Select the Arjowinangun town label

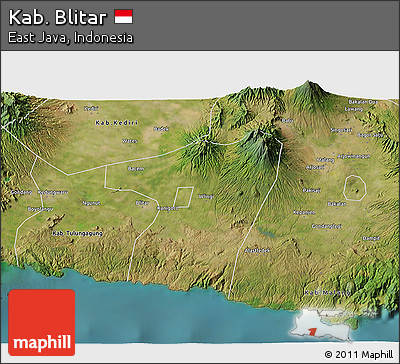[x=354, y=156]
